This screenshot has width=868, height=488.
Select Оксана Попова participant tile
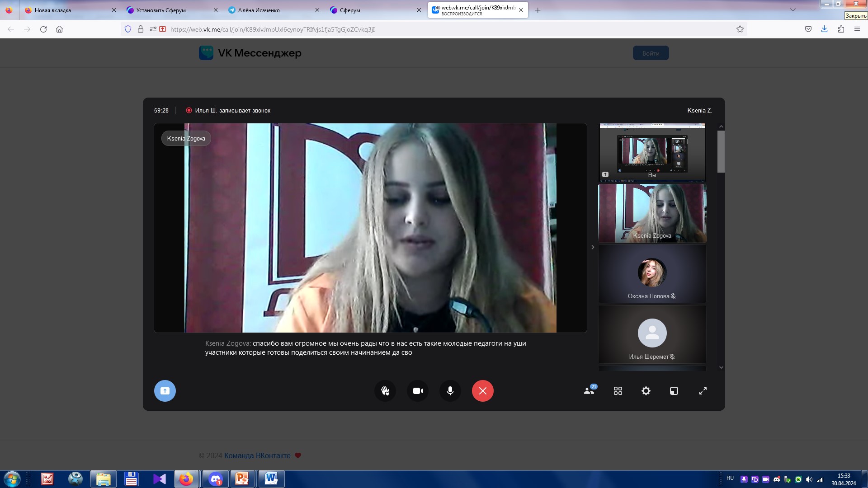[x=652, y=274]
